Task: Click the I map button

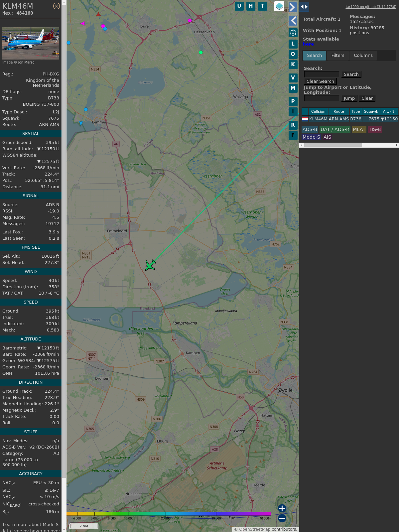Action: pos(293,112)
